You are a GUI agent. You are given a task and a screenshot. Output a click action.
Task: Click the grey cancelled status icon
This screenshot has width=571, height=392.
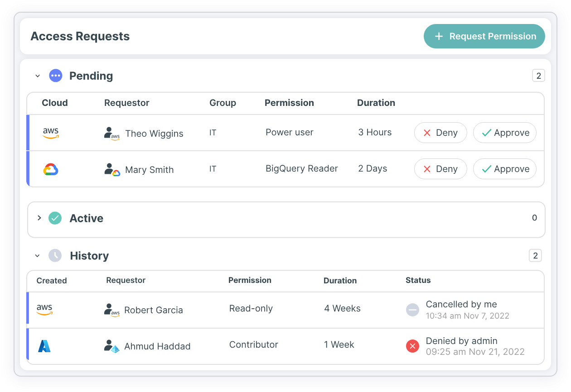[x=412, y=310]
